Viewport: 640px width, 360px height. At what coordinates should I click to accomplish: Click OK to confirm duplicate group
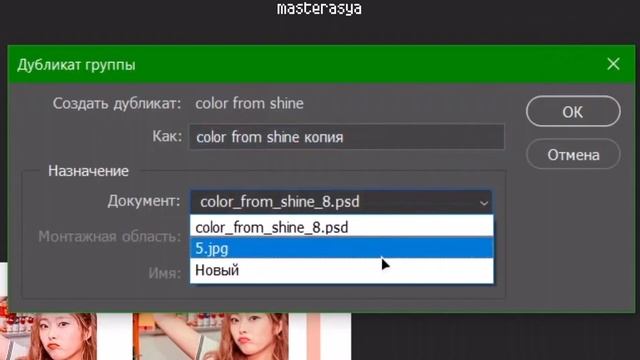pos(573,111)
